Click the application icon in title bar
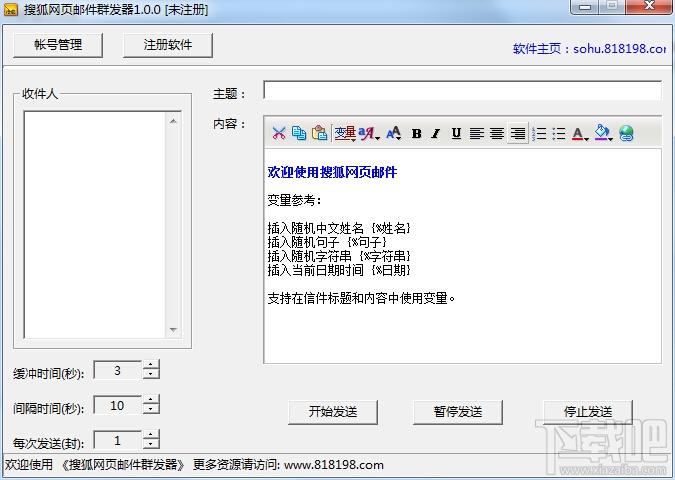Image resolution: width=675 pixels, height=480 pixels. pyautogui.click(x=10, y=9)
